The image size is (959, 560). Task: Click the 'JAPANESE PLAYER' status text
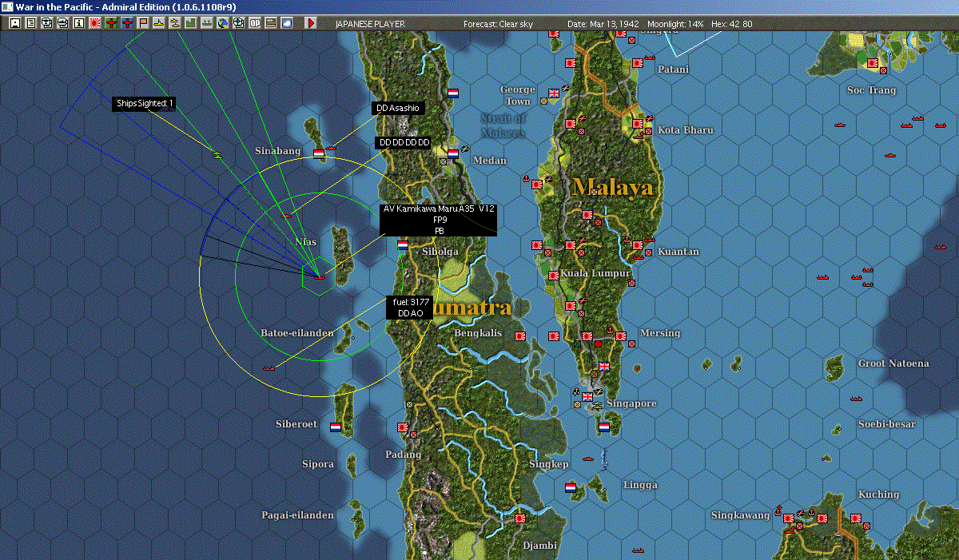(370, 24)
